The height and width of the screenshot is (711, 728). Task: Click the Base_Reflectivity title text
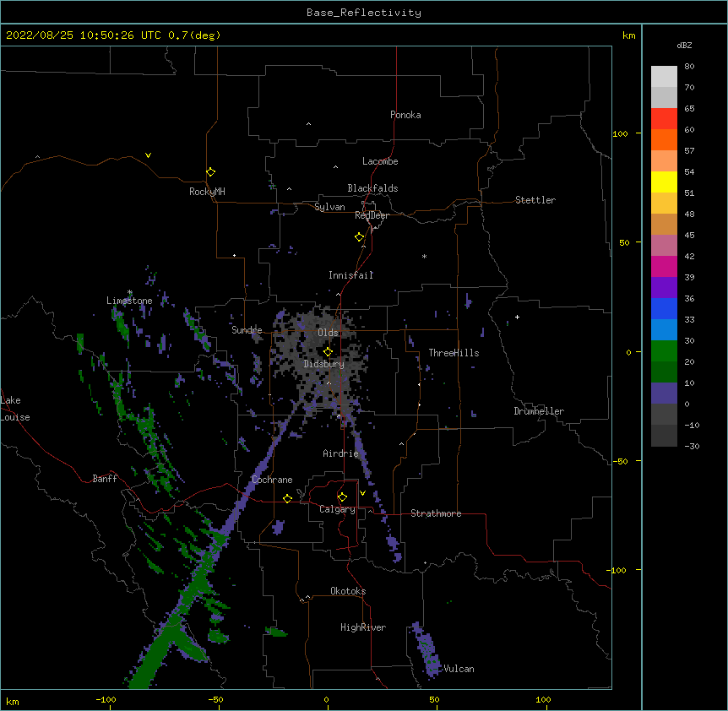point(364,13)
